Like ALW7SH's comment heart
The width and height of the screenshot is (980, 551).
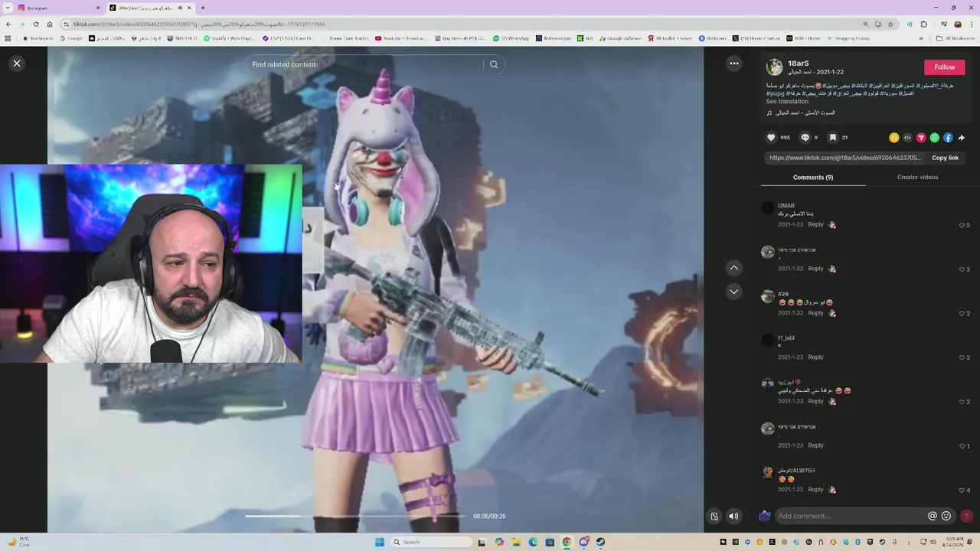[x=962, y=490]
